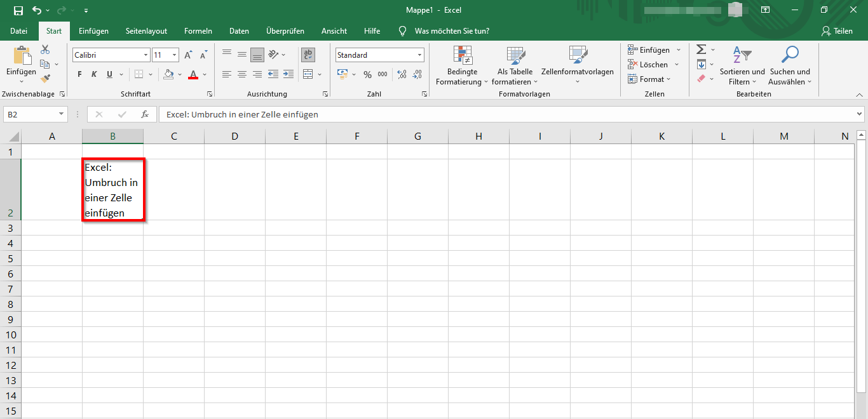Switch to the Einfügen tab

[x=93, y=31]
